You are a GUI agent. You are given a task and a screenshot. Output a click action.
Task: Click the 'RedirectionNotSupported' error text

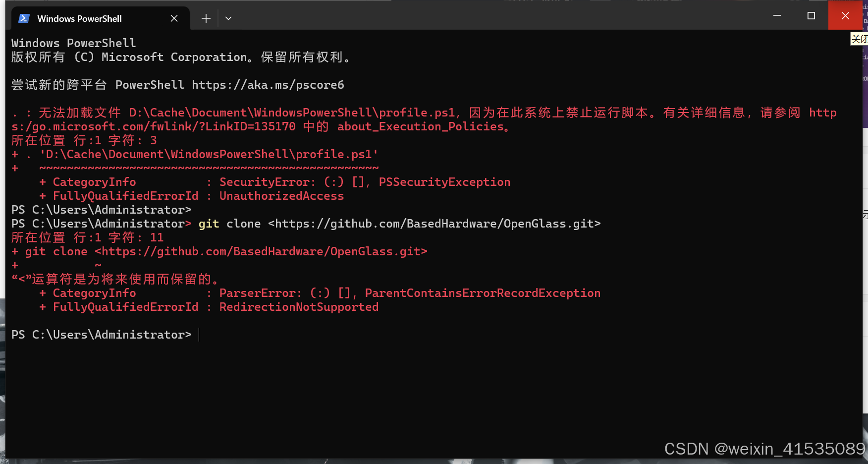click(299, 307)
